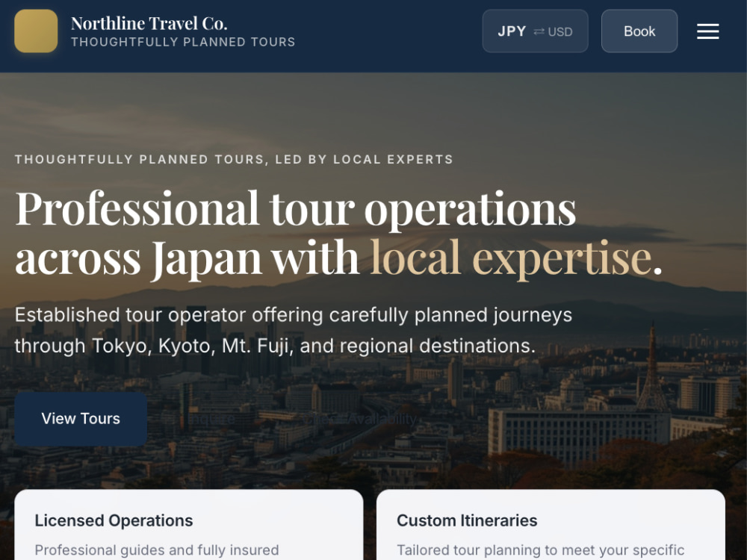Click the 'Tailored tour planning' card text

tap(541, 550)
